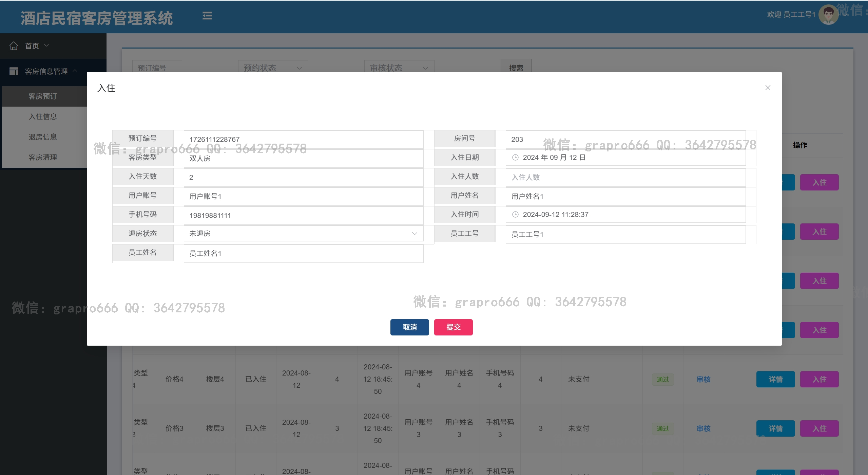The height and width of the screenshot is (475, 868).
Task: Focus the 入住天数 input field
Action: pyautogui.click(x=303, y=177)
